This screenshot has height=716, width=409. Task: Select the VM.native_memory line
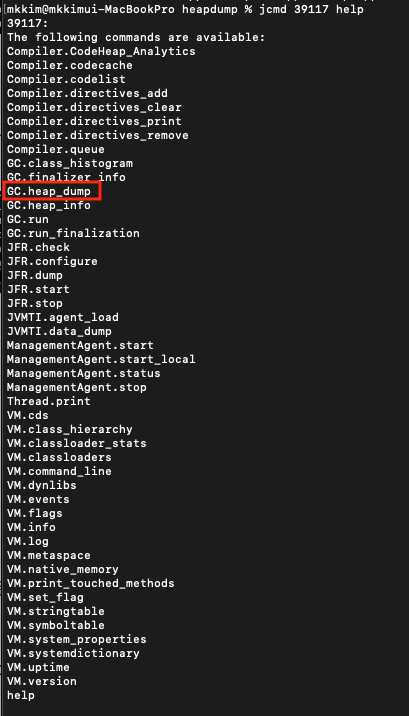pyautogui.click(x=63, y=569)
